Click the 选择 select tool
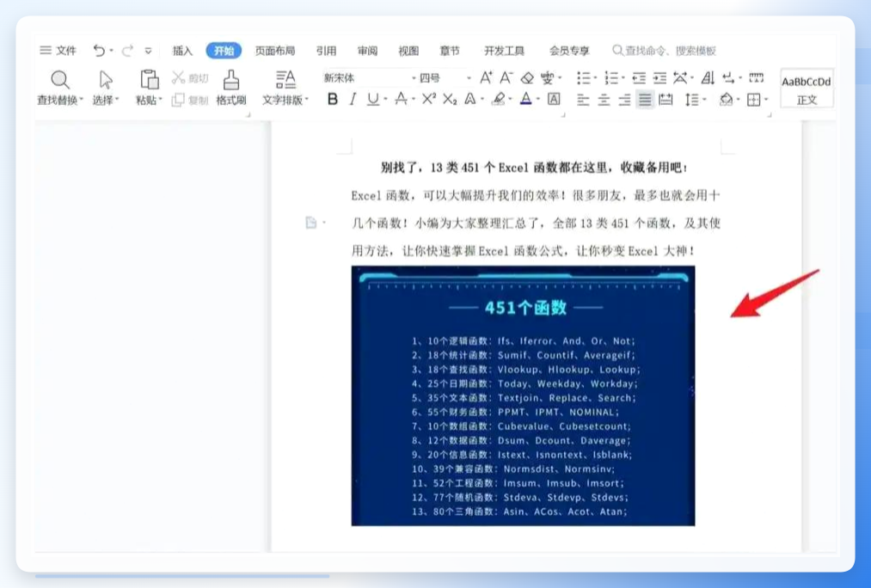The width and height of the screenshot is (871, 588). [x=106, y=88]
